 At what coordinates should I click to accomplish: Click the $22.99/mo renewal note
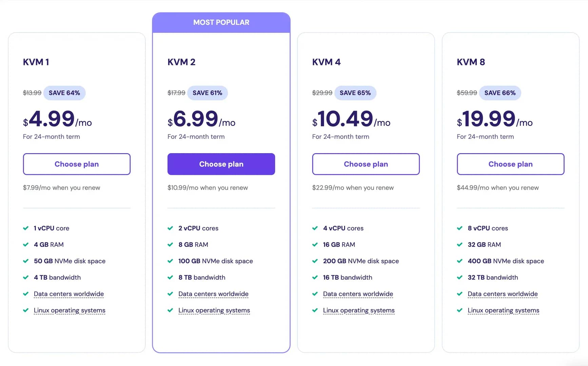353,188
